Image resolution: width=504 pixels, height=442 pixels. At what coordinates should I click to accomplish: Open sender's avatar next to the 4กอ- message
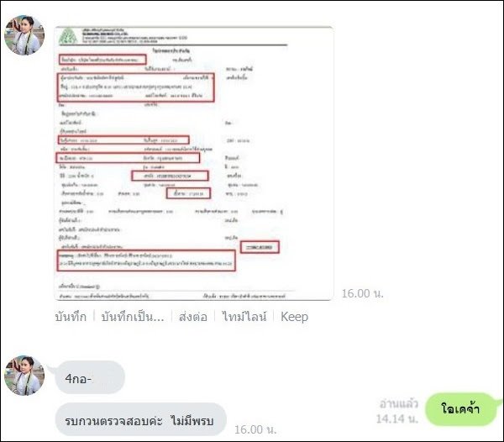[24, 375]
